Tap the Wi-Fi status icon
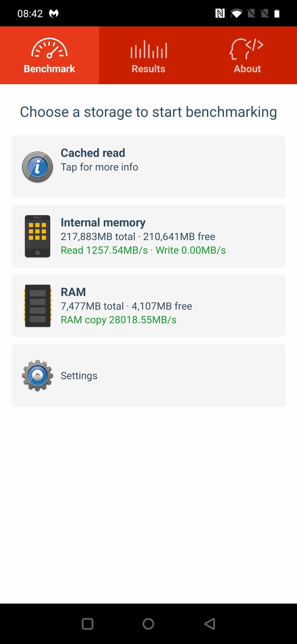This screenshot has height=644, width=297. [x=236, y=13]
